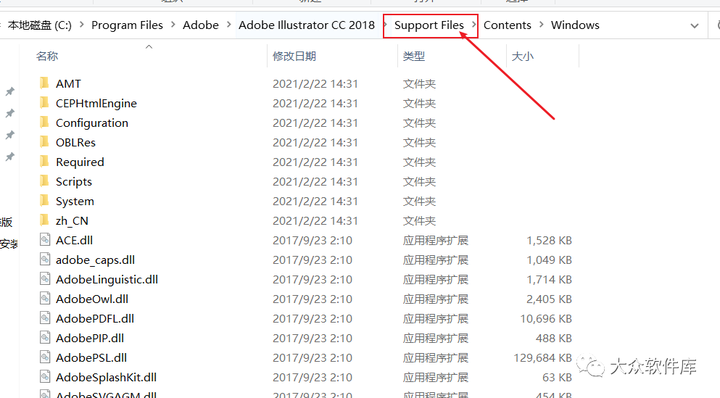The height and width of the screenshot is (398, 720).
Task: Select the Required folder name
Action: [x=80, y=162]
